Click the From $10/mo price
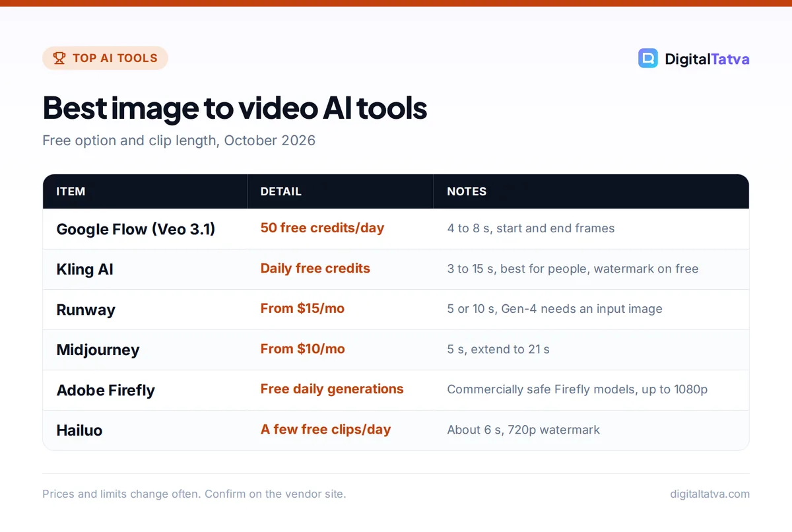The image size is (792, 532). tap(302, 349)
